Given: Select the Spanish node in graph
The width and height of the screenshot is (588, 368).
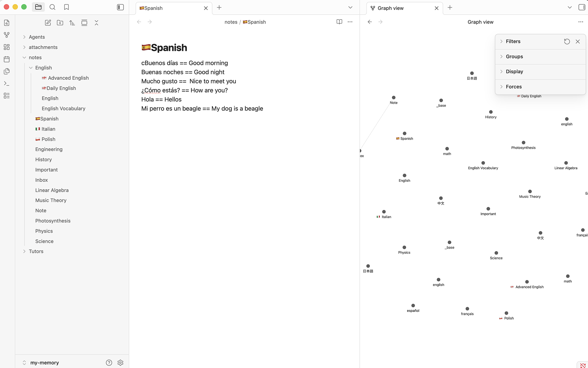Looking at the screenshot, I should [405, 134].
